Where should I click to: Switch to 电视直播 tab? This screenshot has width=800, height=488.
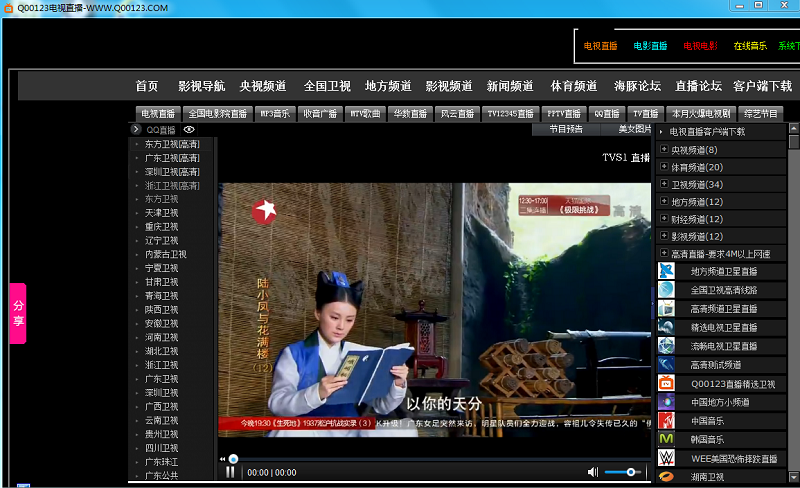[x=158, y=113]
